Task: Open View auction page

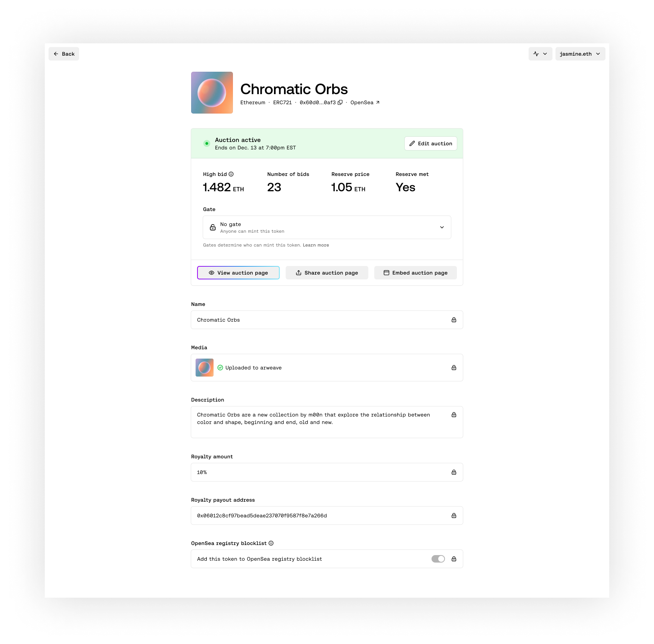Action: pos(238,273)
